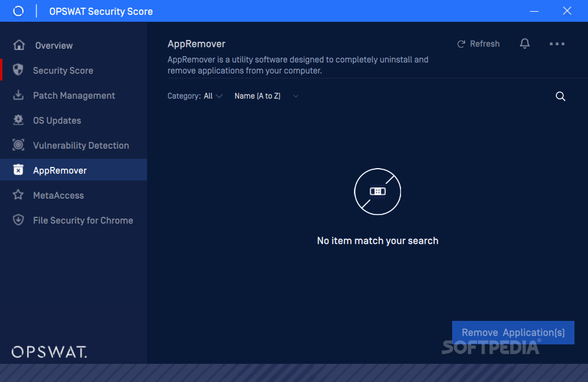Click the Patch Management download icon
This screenshot has width=588, height=382.
(18, 95)
